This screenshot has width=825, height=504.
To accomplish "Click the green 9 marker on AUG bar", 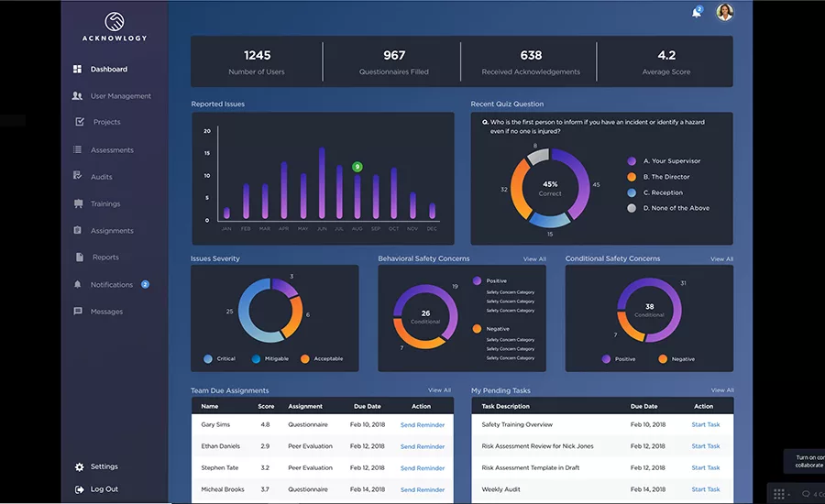I will coord(357,167).
